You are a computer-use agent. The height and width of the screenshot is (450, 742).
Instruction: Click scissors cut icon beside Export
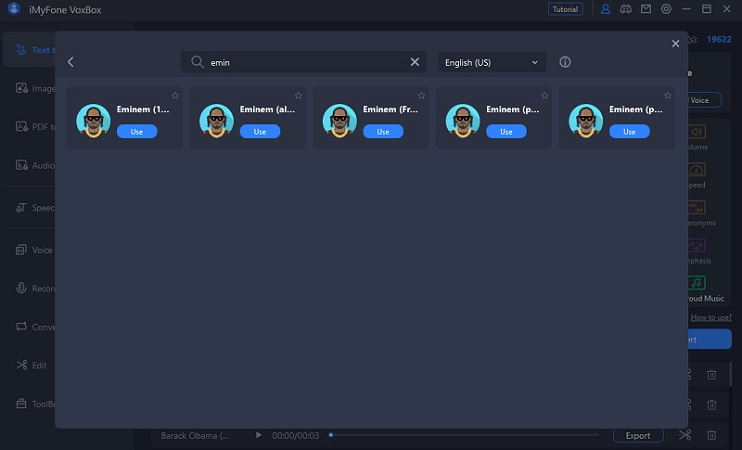[684, 435]
